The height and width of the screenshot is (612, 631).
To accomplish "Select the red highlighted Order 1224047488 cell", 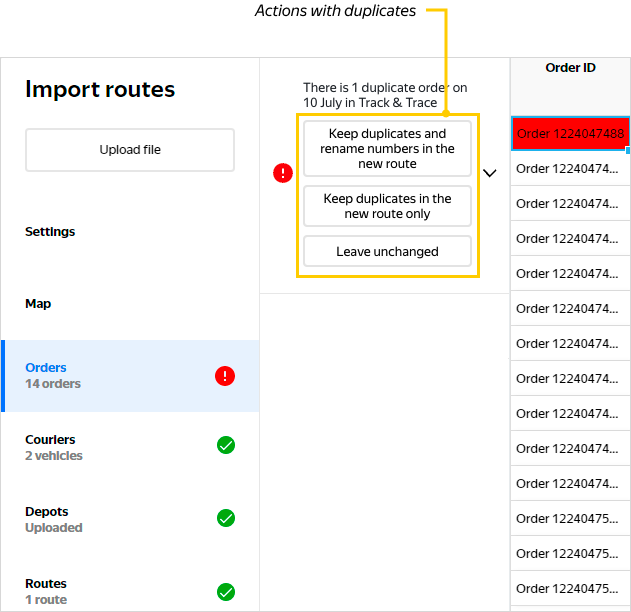I will pyautogui.click(x=569, y=134).
